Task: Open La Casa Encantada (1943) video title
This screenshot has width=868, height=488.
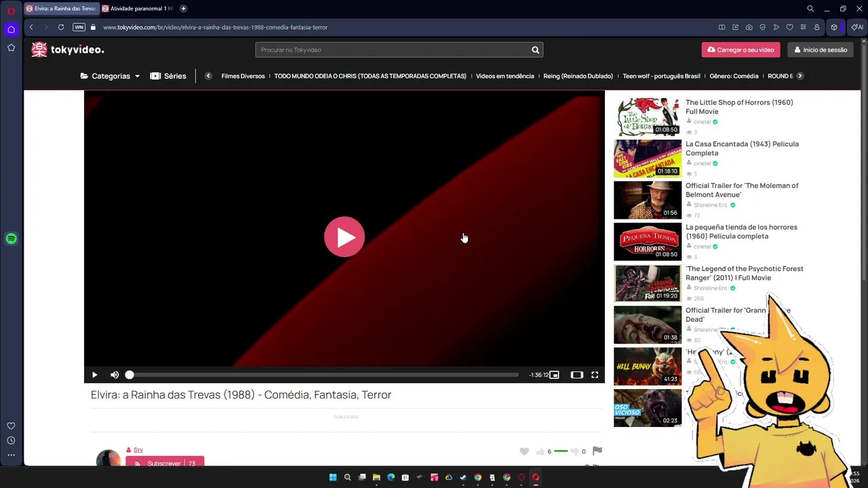Action: 742,148
